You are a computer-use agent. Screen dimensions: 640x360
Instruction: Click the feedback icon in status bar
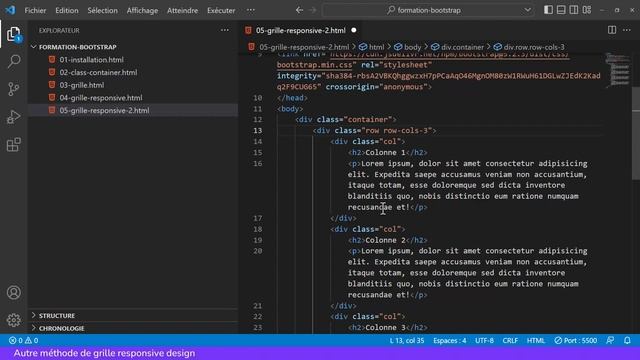(610, 340)
